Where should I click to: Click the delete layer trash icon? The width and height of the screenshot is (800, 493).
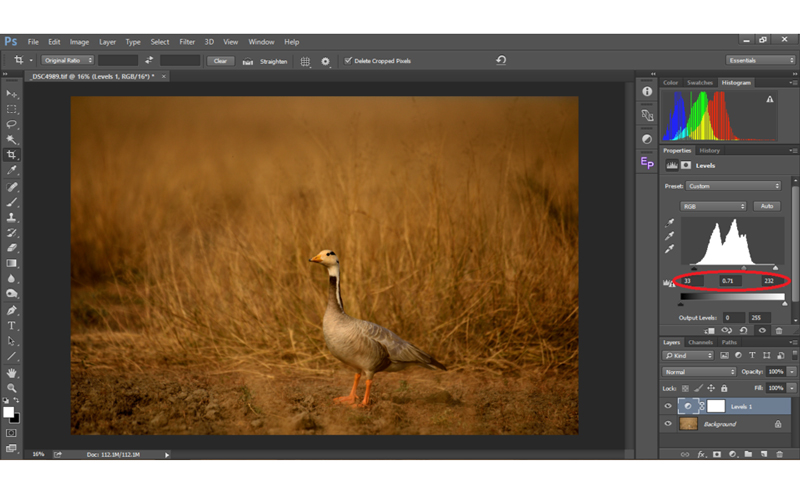(777, 453)
